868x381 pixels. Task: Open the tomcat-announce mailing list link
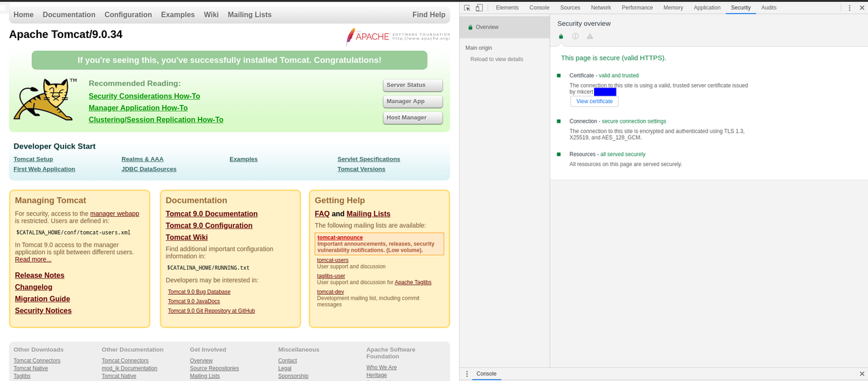point(340,238)
